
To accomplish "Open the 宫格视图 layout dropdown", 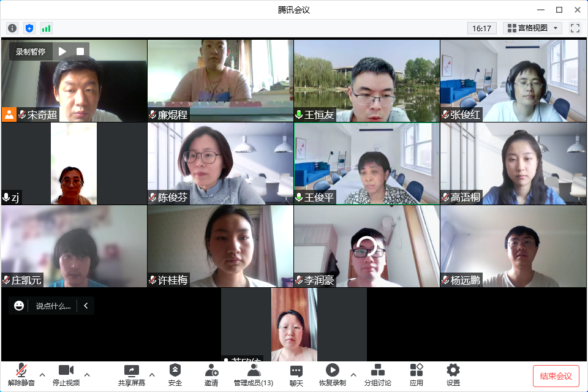I will coord(532,28).
